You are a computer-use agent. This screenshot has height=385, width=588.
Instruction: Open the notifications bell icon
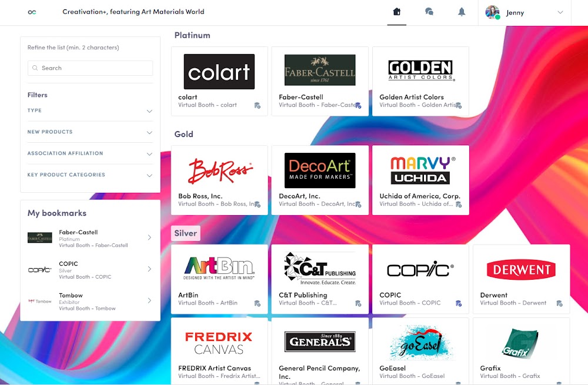point(462,12)
